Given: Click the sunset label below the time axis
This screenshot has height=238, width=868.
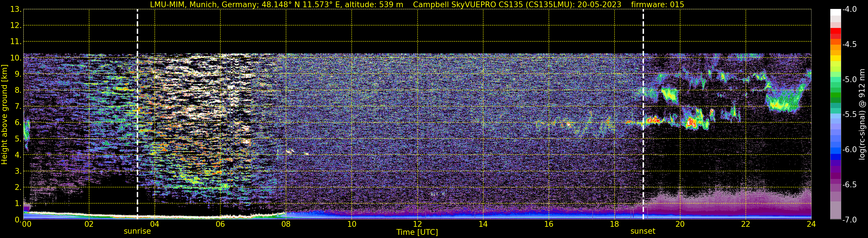Looking at the screenshot, I should 643,231.
